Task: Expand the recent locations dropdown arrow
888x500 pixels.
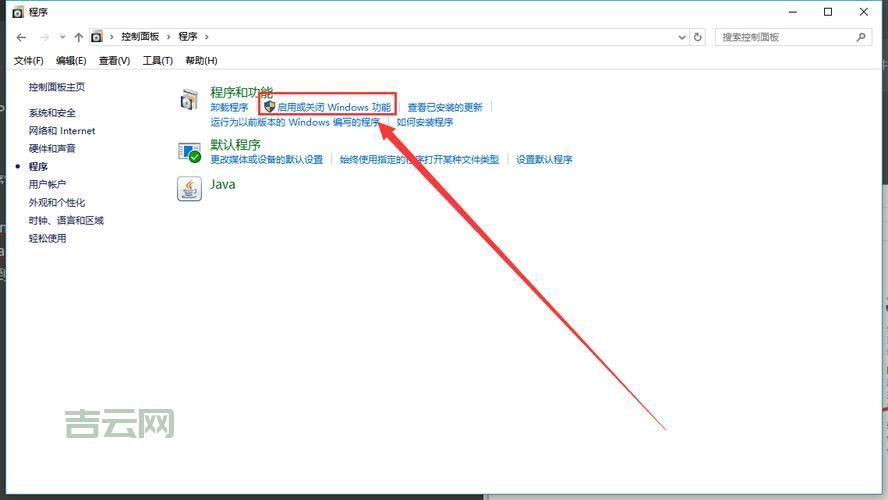Action: point(62,37)
